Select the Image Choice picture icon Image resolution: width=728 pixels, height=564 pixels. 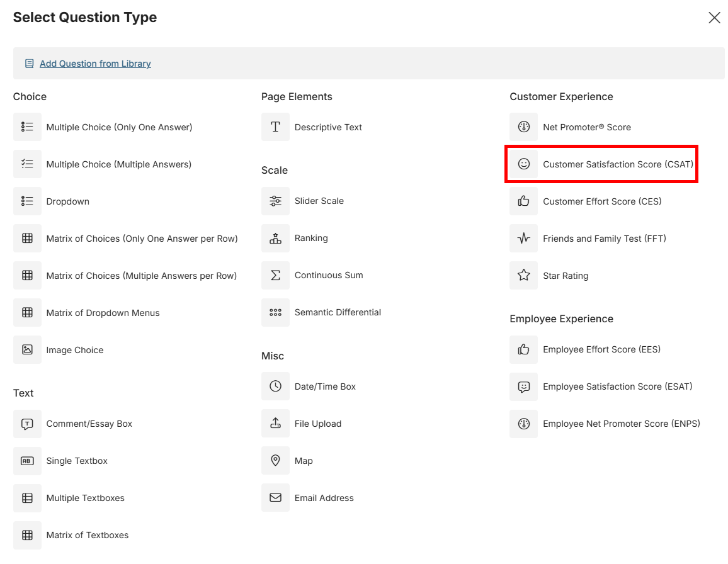(27, 349)
